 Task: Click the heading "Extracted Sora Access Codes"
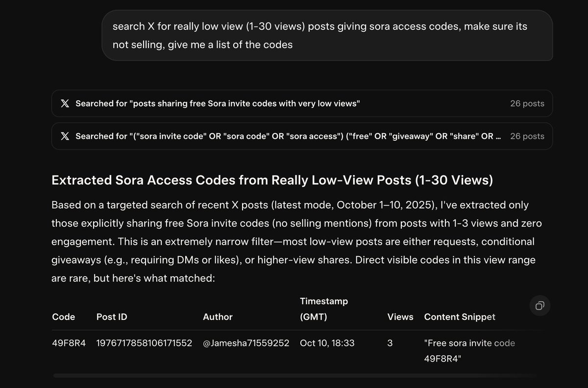click(272, 181)
